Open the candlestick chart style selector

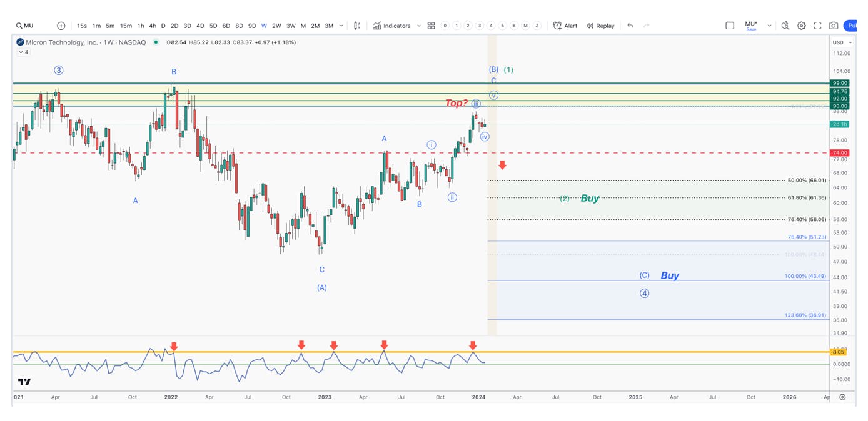tap(357, 26)
